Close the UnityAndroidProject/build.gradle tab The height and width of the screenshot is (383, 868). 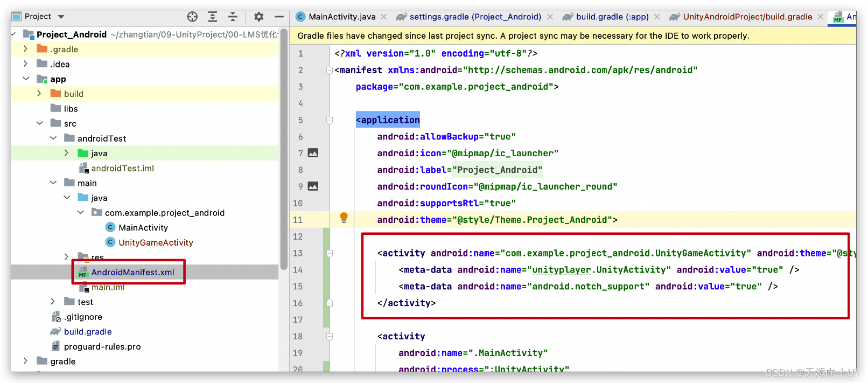tap(820, 17)
